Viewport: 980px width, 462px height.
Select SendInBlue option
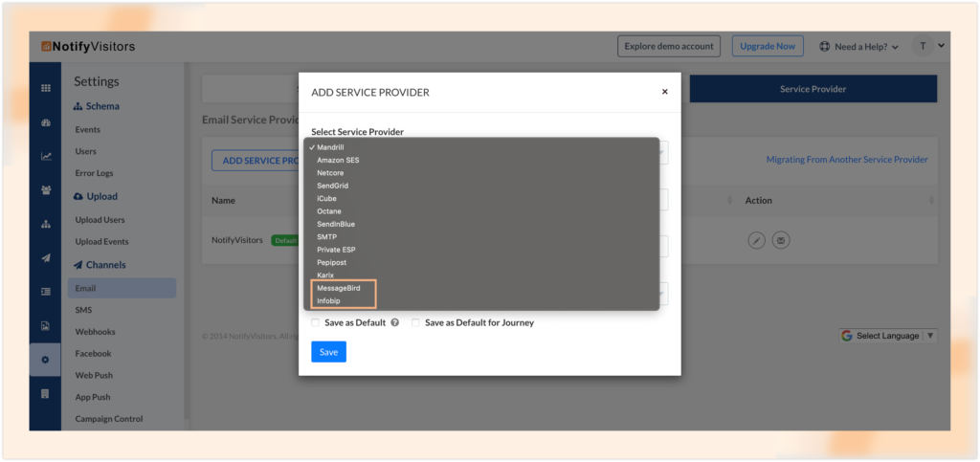coord(481,224)
